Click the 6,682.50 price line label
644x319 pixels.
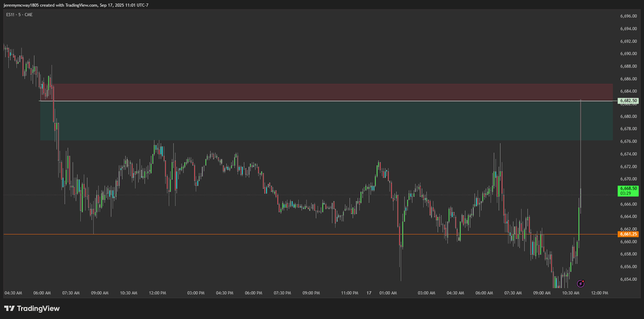tap(628, 100)
